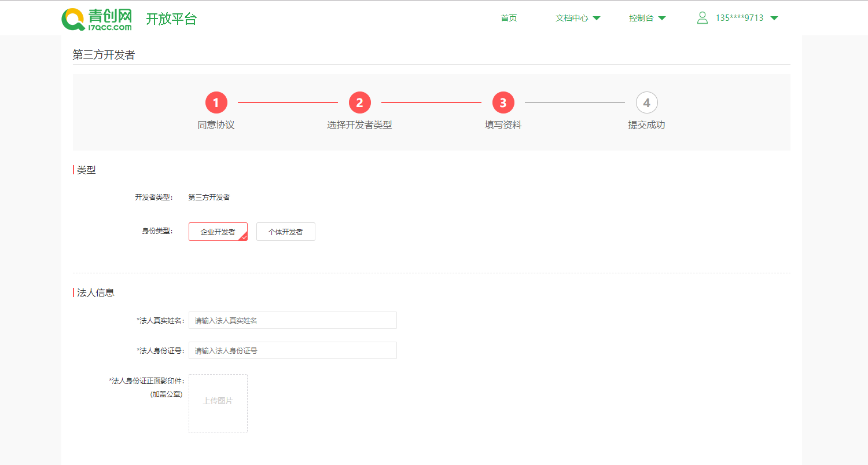Open the 控制台 menu
The height and width of the screenshot is (465, 868).
point(641,18)
